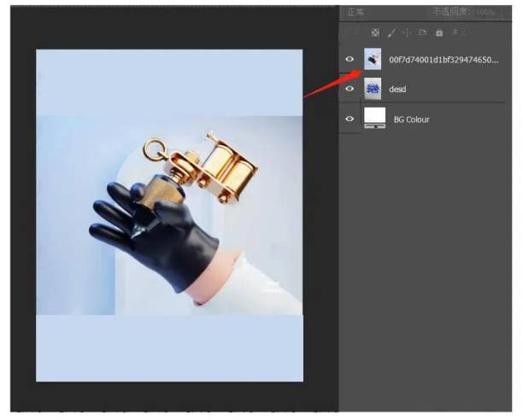The width and height of the screenshot is (523, 420).
Task: Select the BG Colour layer by name
Action: pos(411,119)
